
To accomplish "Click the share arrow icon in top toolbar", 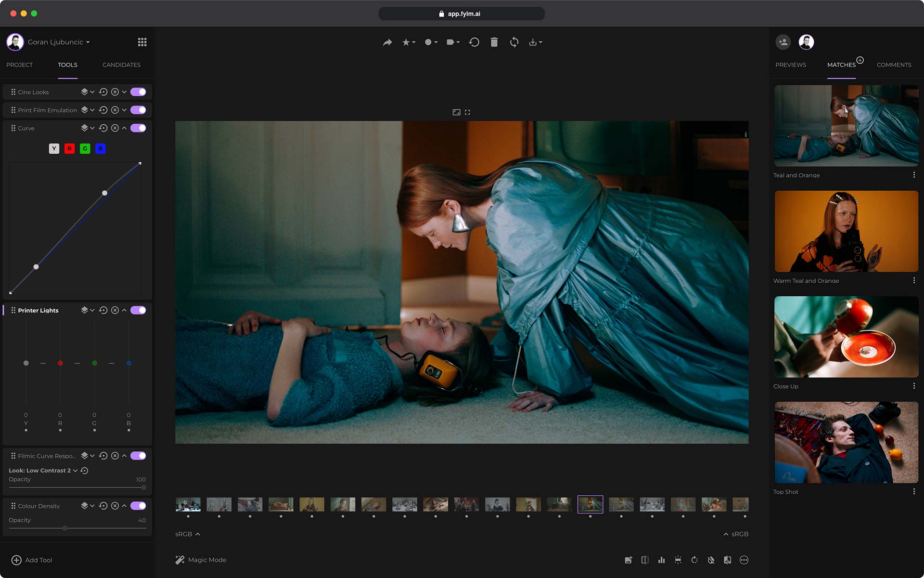I will 387,42.
